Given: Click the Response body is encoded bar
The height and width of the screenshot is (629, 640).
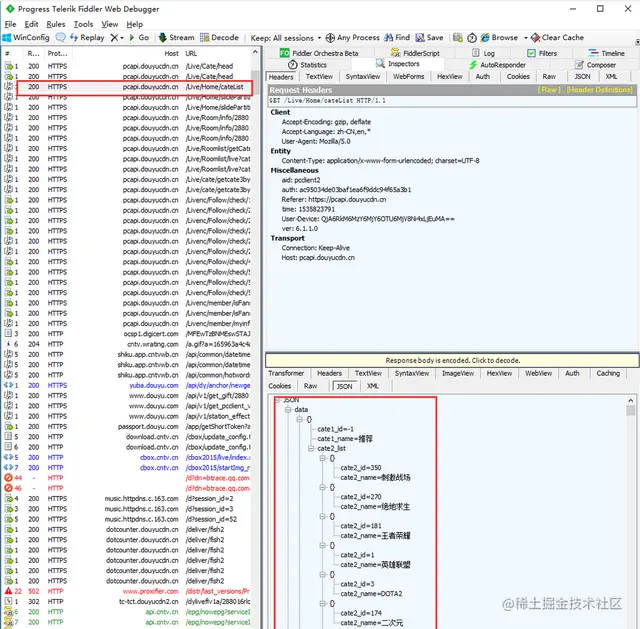Looking at the screenshot, I should coord(452,360).
